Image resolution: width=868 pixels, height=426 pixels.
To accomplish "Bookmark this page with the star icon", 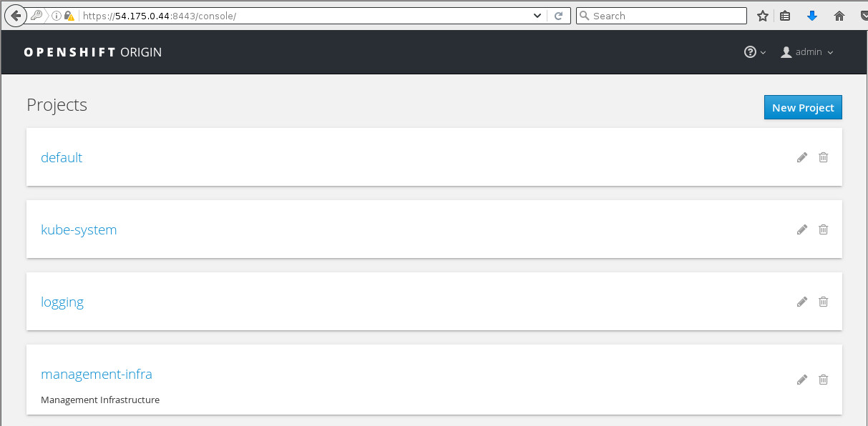I will pyautogui.click(x=763, y=16).
